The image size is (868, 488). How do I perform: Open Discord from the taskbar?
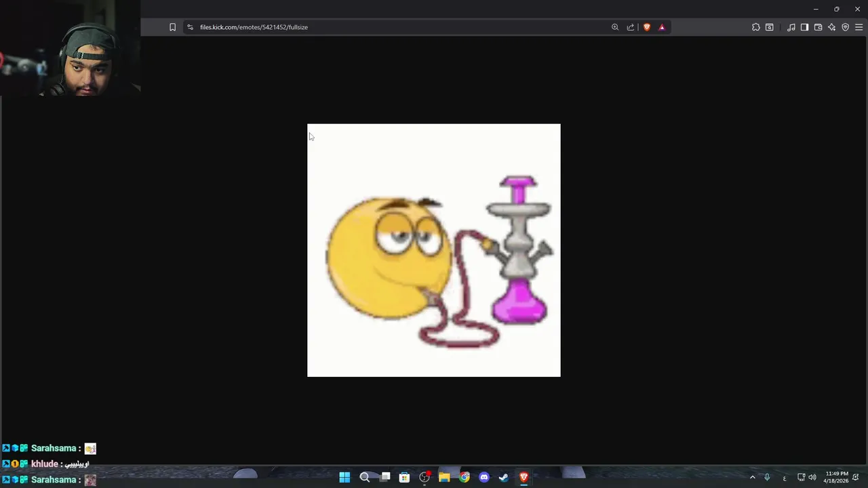point(484,477)
